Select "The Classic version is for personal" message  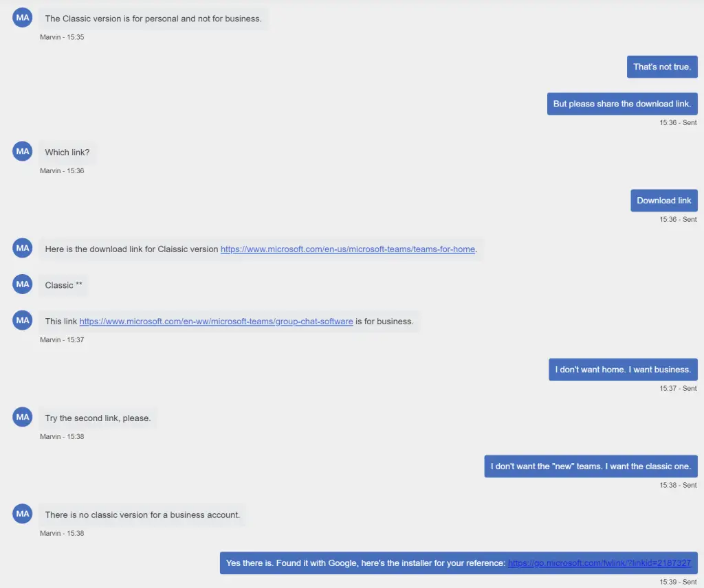153,19
